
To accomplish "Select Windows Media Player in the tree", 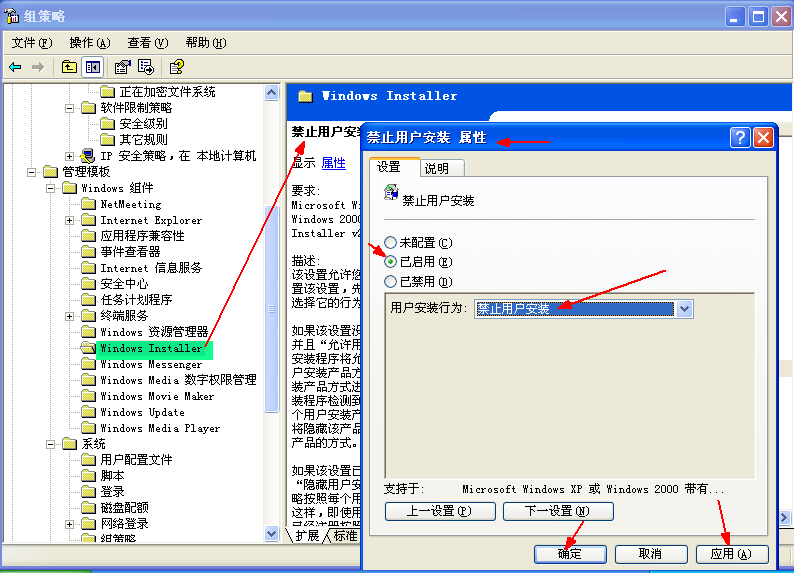I will pos(160,428).
